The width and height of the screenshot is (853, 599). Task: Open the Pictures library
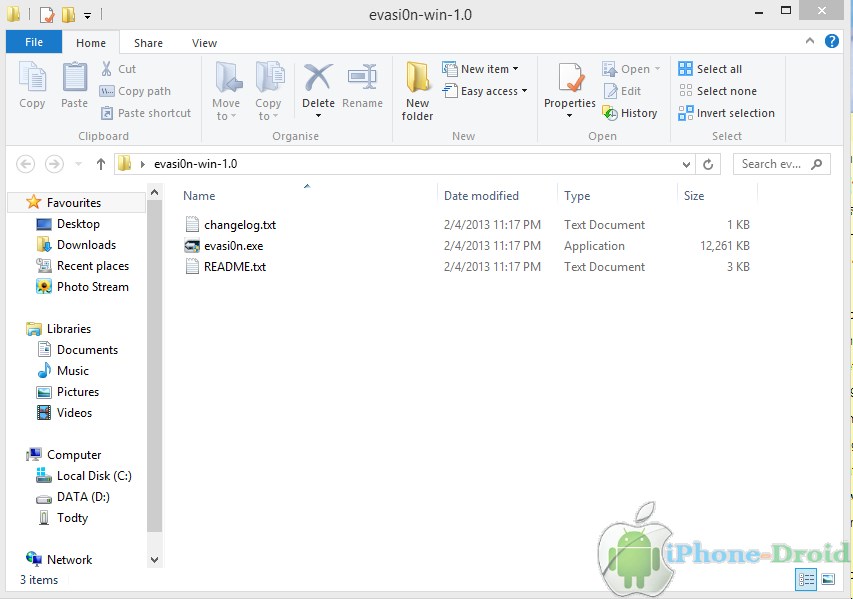pos(78,392)
